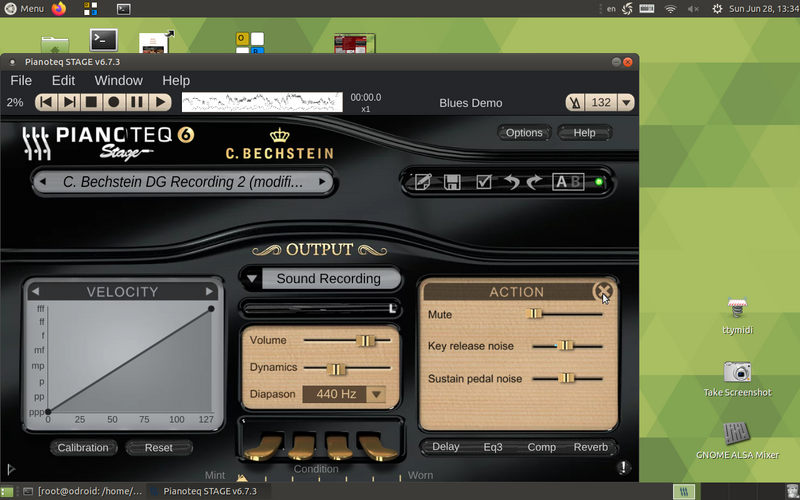Viewport: 800px width, 500px height.
Task: Toggle the Reverb effect
Action: coord(592,447)
